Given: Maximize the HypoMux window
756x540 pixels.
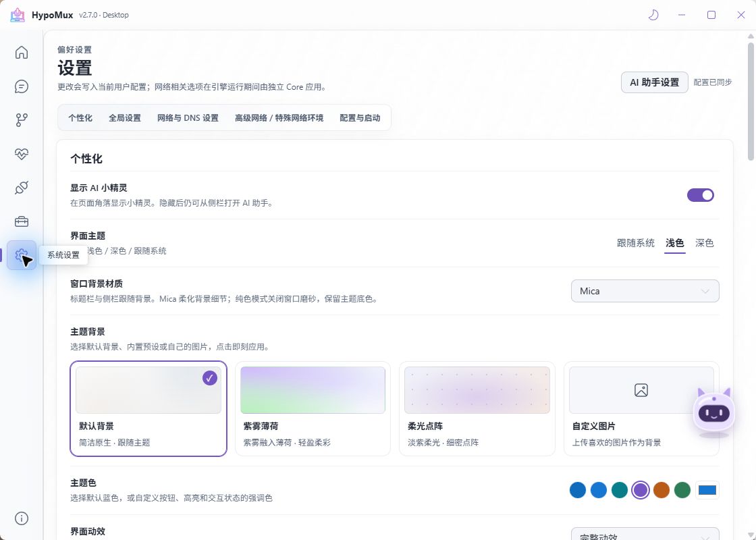Looking at the screenshot, I should click(x=711, y=15).
